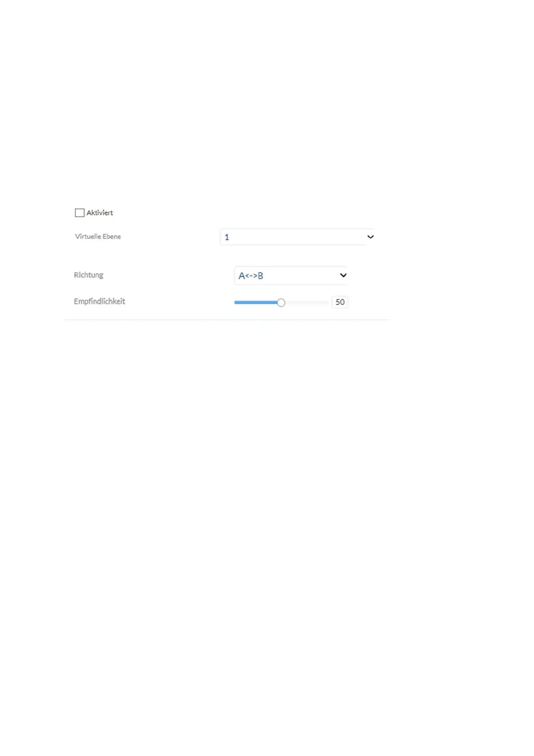Click the number 50 next to slider

[x=340, y=302]
